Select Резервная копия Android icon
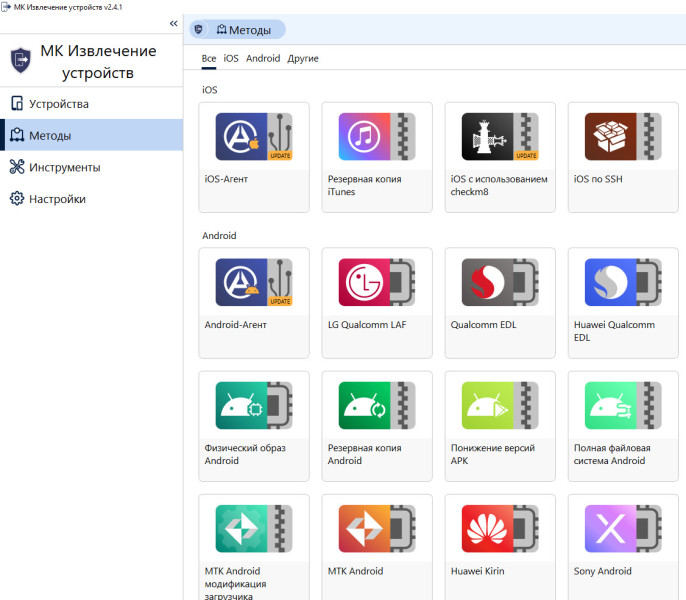 pyautogui.click(x=377, y=406)
